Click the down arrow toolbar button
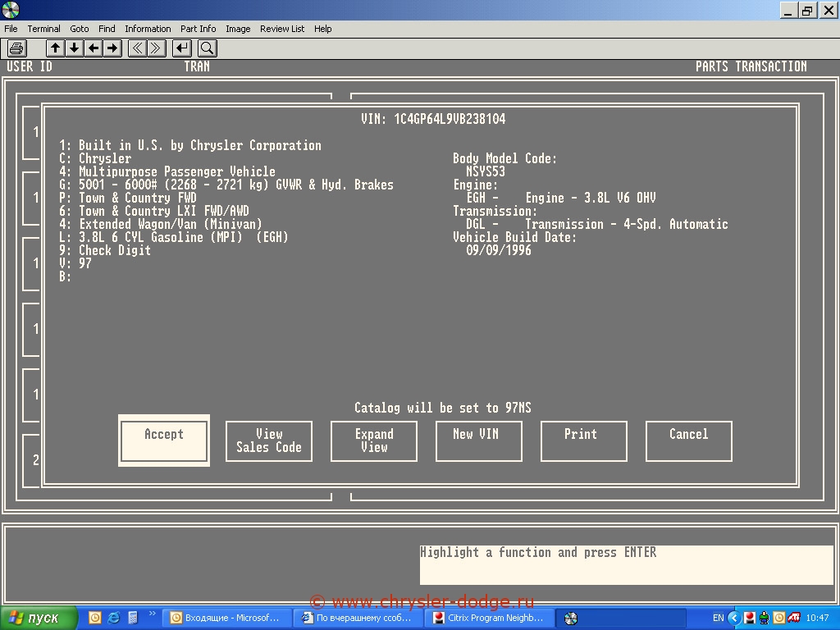The width and height of the screenshot is (840, 630). [x=75, y=48]
